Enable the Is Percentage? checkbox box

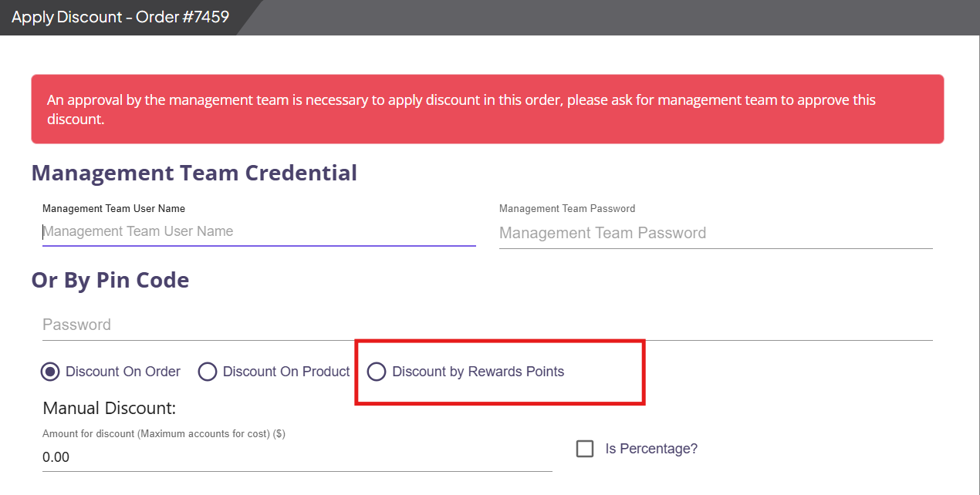tap(585, 449)
